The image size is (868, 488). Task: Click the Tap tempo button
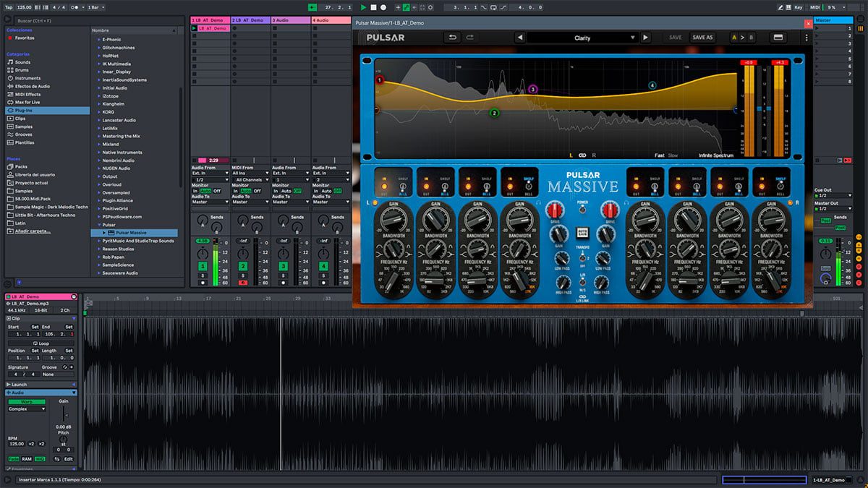[9, 7]
